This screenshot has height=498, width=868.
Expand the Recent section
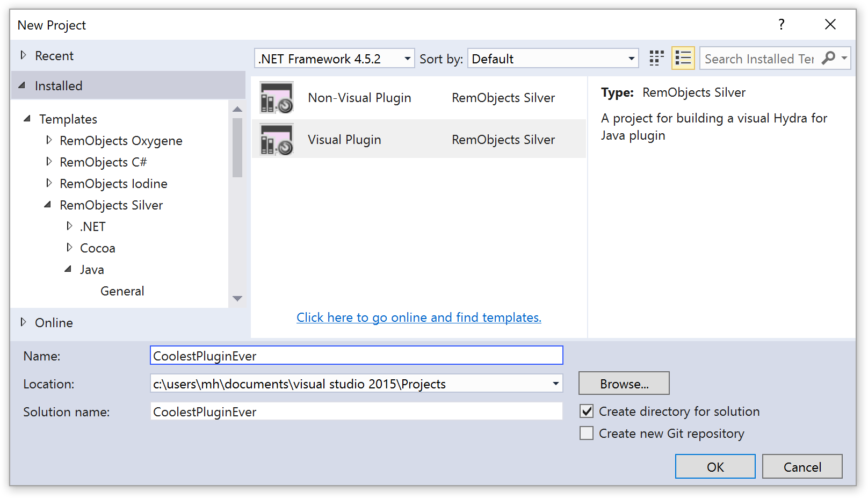[x=23, y=55]
